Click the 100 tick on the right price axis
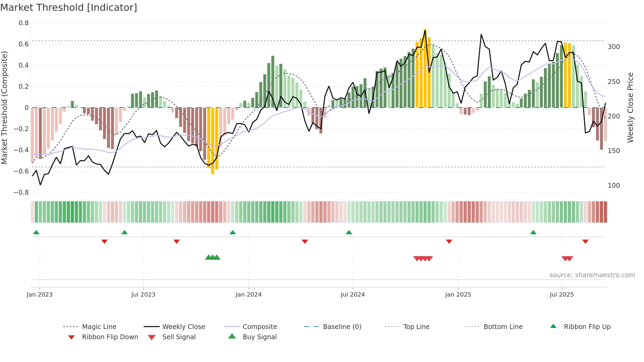Image resolution: width=644 pixels, height=362 pixels. [614, 186]
